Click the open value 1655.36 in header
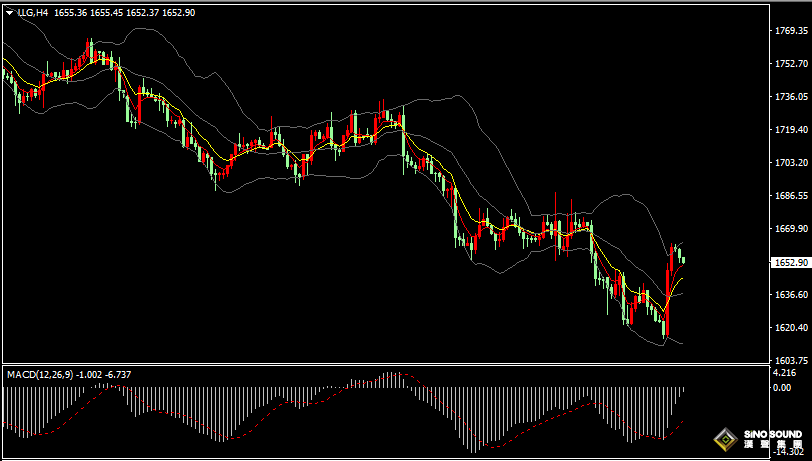 tap(70, 13)
